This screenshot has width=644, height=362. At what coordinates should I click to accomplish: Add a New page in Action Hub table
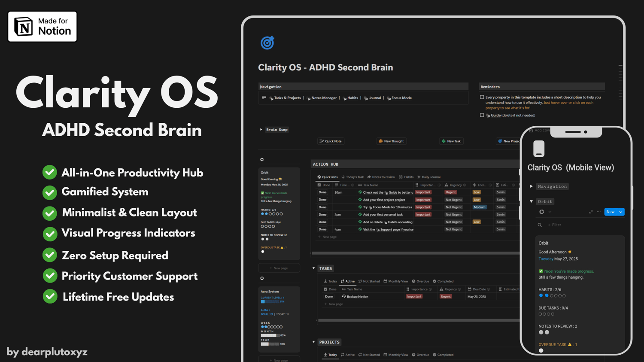(328, 237)
